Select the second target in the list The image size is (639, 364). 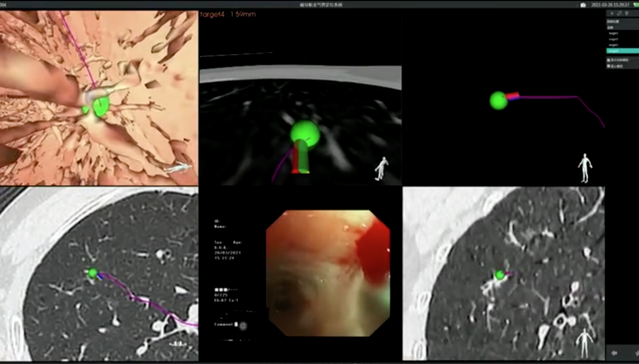(613, 39)
